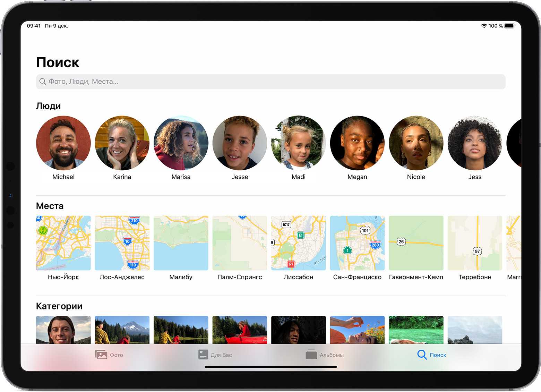Open the Нью-Йорк map thumbnail
The width and height of the screenshot is (541, 392).
(63, 243)
